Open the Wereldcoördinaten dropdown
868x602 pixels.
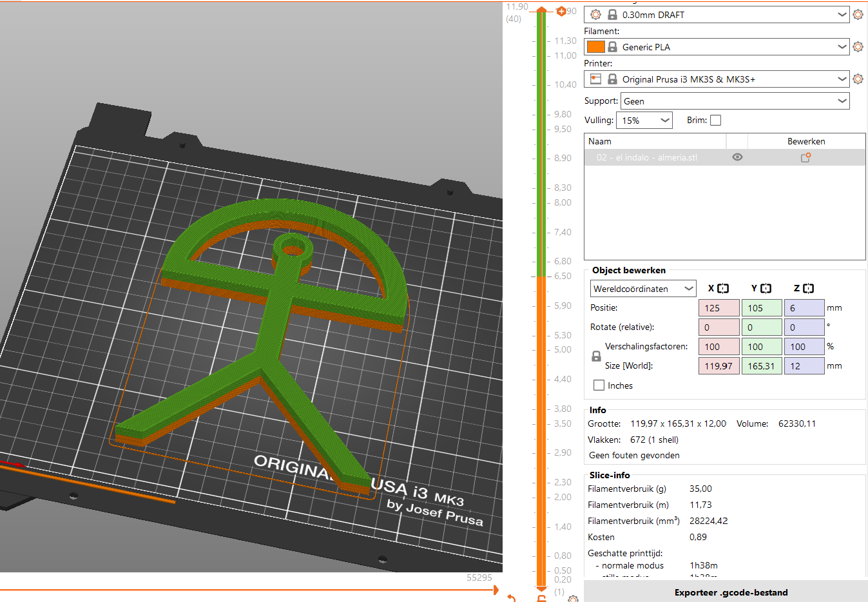[643, 289]
